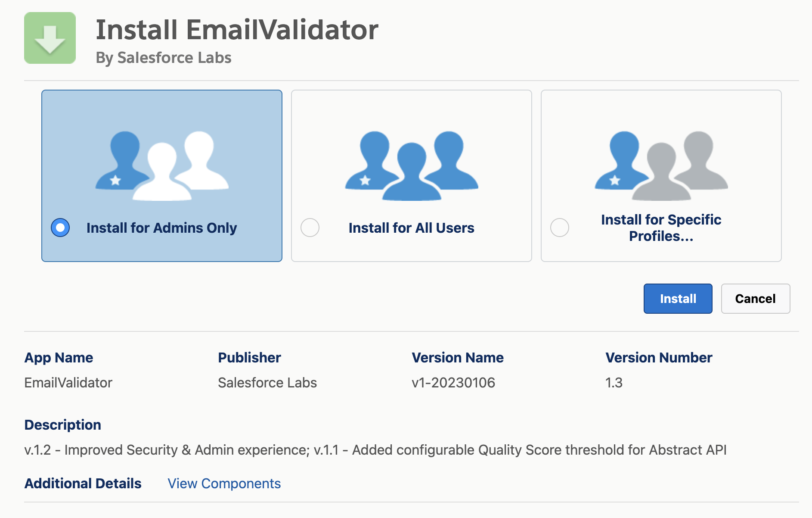Viewport: 812px width, 518px height.
Task: Click the Version Number value 1.3
Action: [x=614, y=383]
